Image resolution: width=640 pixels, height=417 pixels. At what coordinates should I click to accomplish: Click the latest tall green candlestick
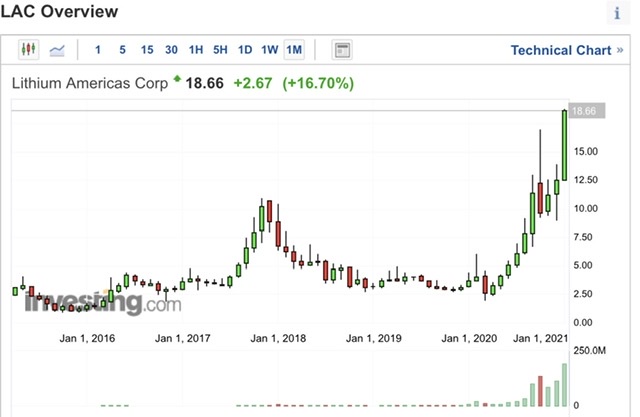coord(565,145)
